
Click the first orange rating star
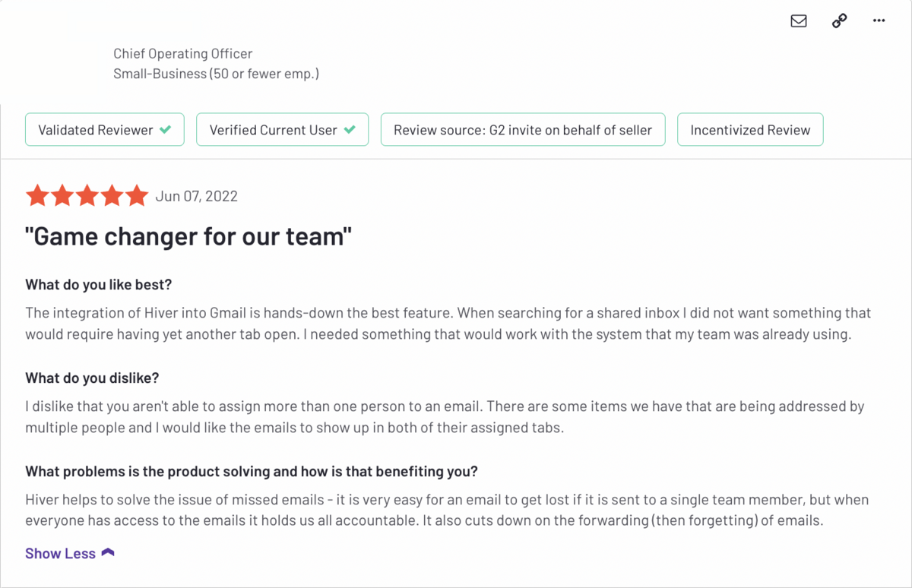coord(37,196)
